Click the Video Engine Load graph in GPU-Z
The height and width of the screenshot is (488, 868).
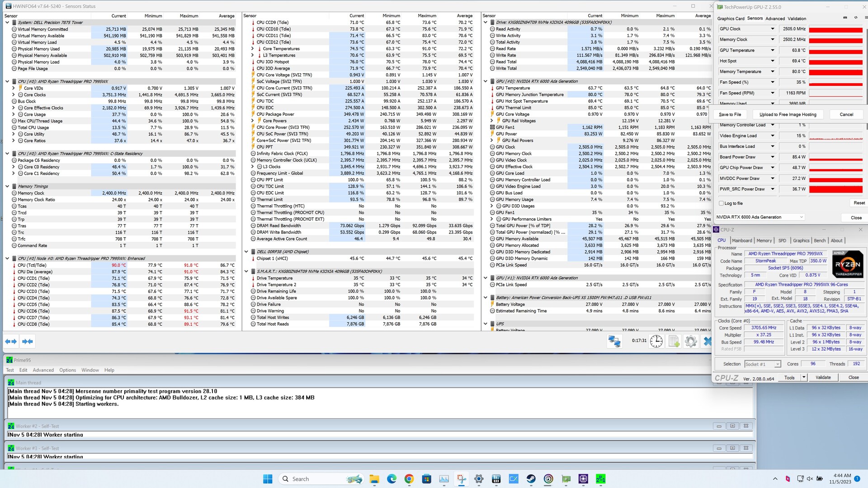835,136
